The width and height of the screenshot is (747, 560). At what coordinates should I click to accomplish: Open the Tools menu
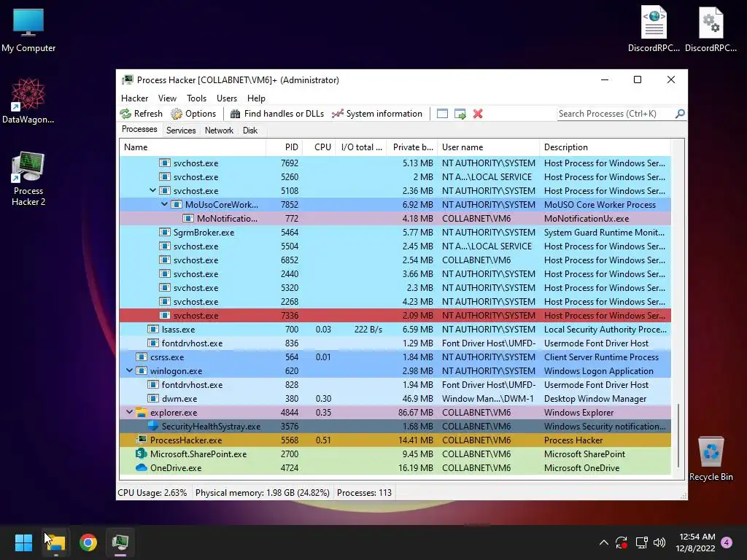click(x=196, y=98)
